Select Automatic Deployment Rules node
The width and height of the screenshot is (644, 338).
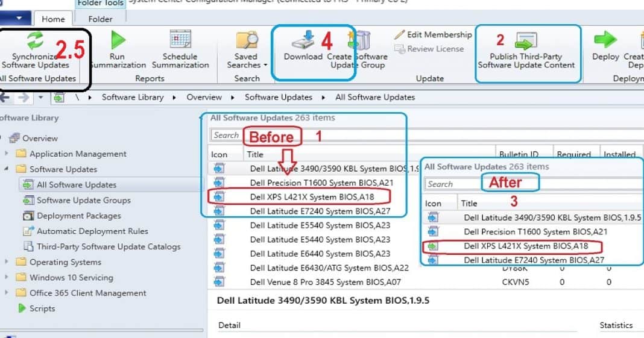(92, 231)
